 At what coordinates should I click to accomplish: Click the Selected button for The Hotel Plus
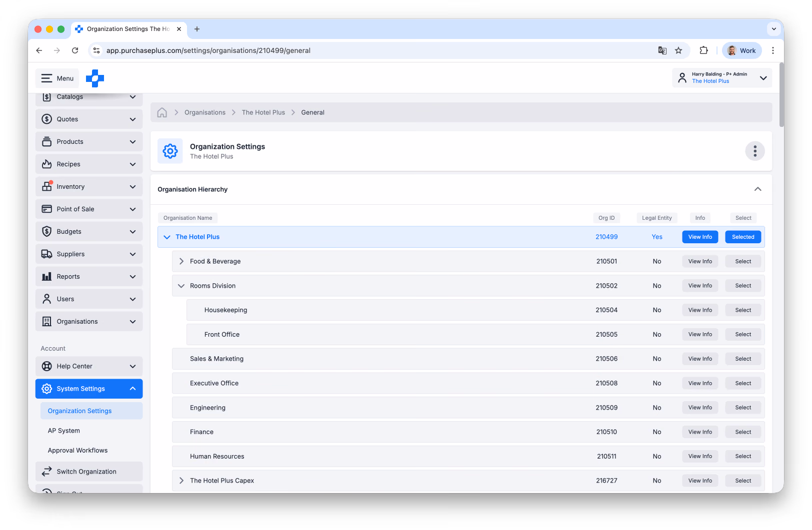coord(743,237)
